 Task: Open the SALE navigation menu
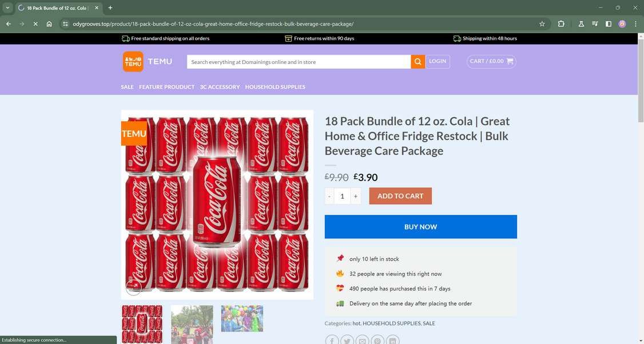[x=127, y=87]
